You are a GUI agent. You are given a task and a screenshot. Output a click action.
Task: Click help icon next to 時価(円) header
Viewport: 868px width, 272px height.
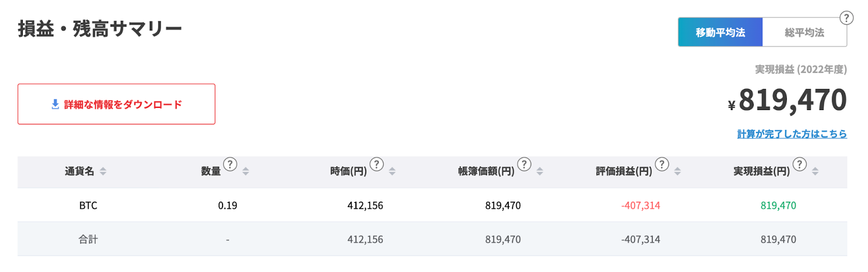coord(377,164)
